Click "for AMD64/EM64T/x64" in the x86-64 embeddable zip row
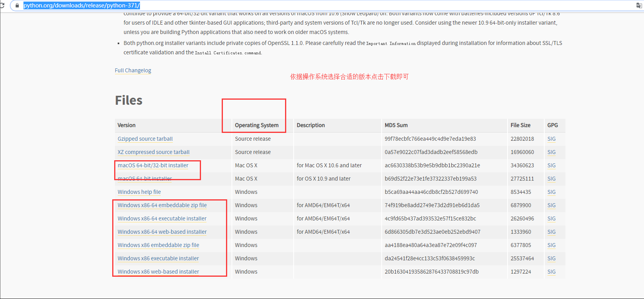The width and height of the screenshot is (644, 299). coord(323,205)
